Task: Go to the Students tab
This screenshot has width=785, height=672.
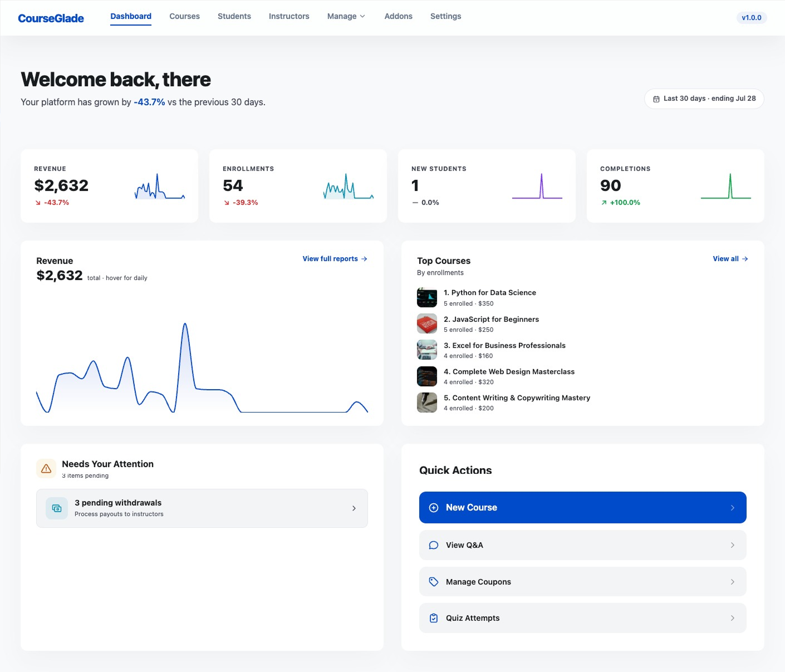Action: [234, 16]
